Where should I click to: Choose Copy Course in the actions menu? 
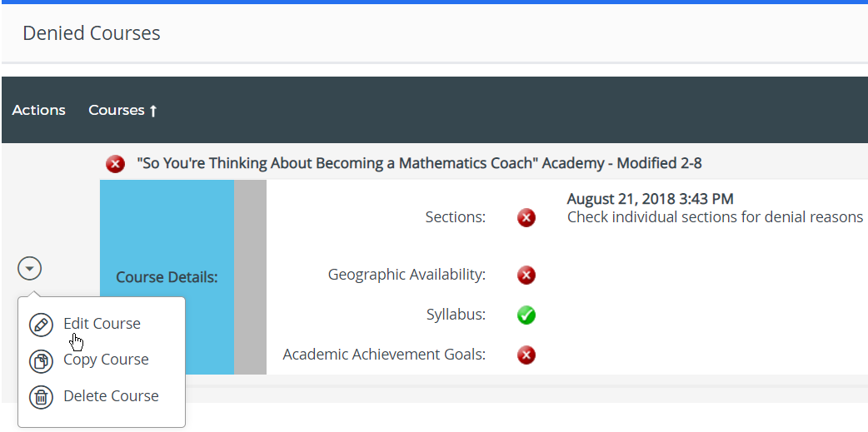[x=106, y=360]
